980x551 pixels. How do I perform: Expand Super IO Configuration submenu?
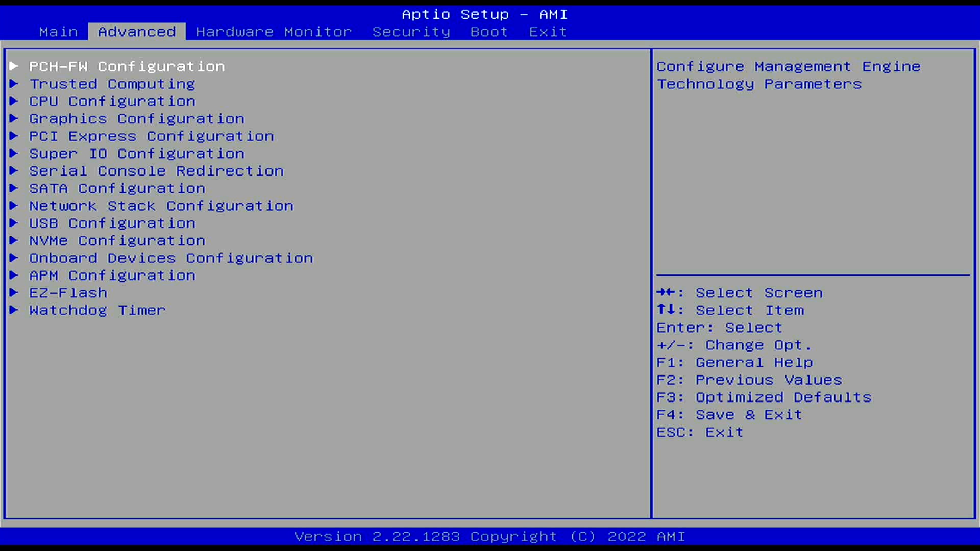click(x=136, y=154)
